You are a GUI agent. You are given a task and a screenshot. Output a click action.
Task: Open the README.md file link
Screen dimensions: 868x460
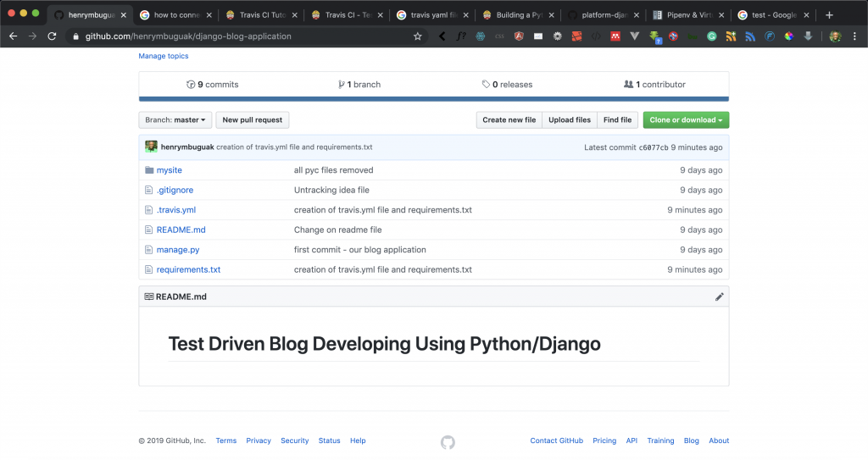181,230
